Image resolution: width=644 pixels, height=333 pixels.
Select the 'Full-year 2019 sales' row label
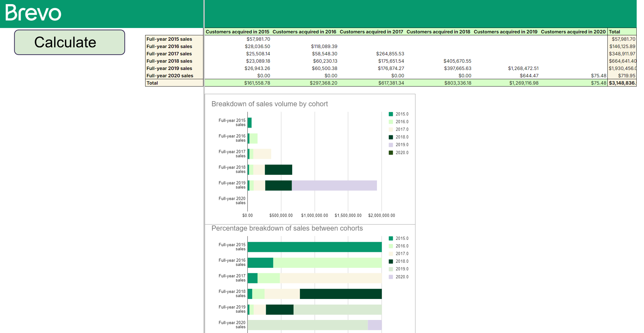[174, 68]
